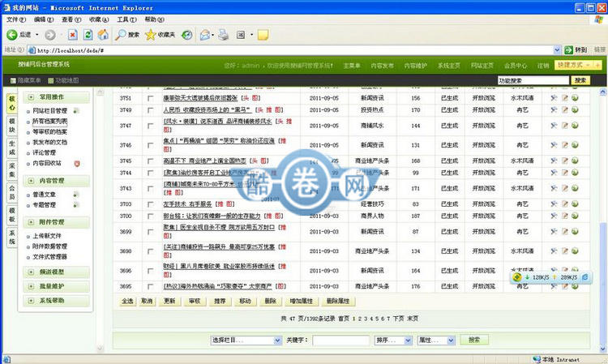
Task: Switch to the 模块 vertical tab
Action: point(12,126)
